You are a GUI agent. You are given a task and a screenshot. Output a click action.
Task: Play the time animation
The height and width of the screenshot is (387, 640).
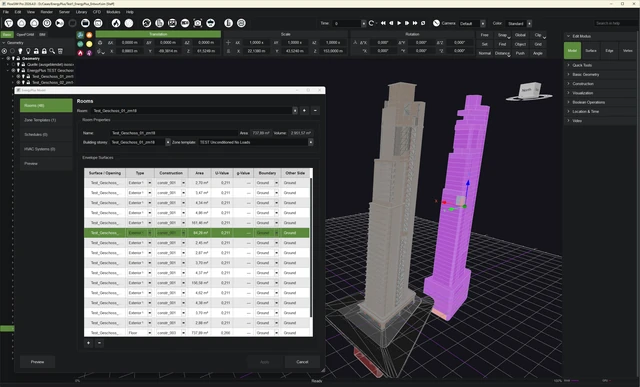[399, 23]
